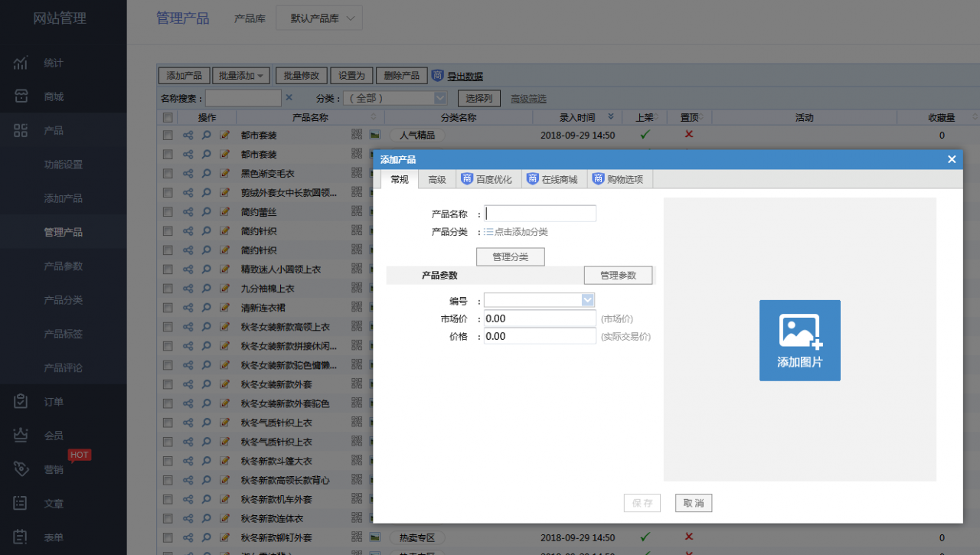This screenshot has width=980, height=555.
Task: Select 功能设置 in the sidebar submenu
Action: pyautogui.click(x=64, y=165)
